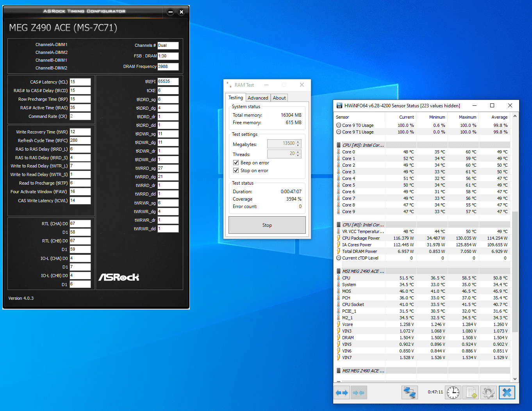532x411 pixels.
Task: Toggle the Stop on error checkbox
Action: (x=236, y=171)
